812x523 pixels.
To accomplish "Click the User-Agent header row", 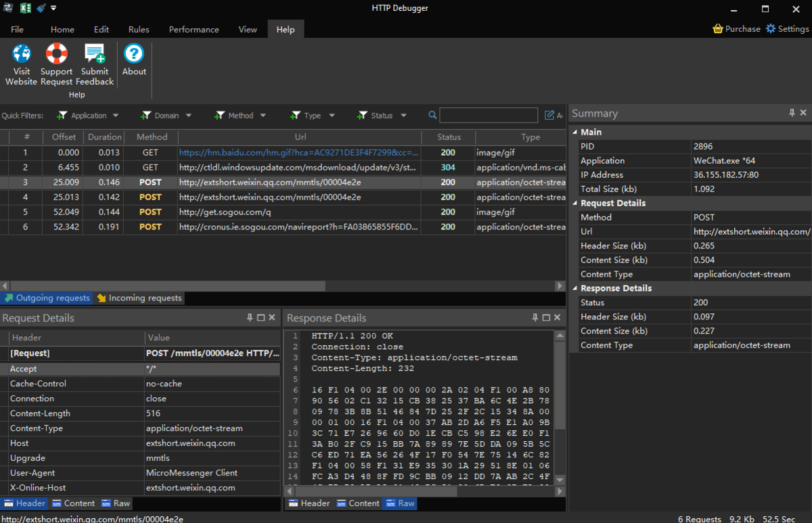I will click(x=140, y=473).
